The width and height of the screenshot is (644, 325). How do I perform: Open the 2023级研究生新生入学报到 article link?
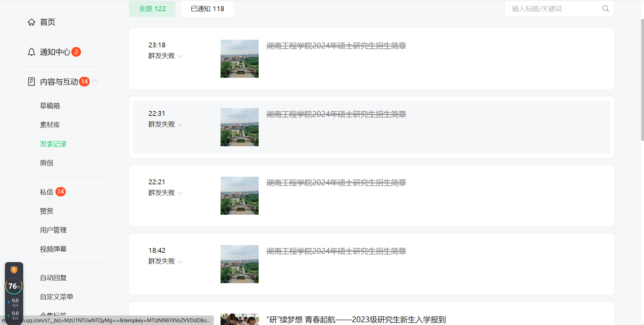356,319
